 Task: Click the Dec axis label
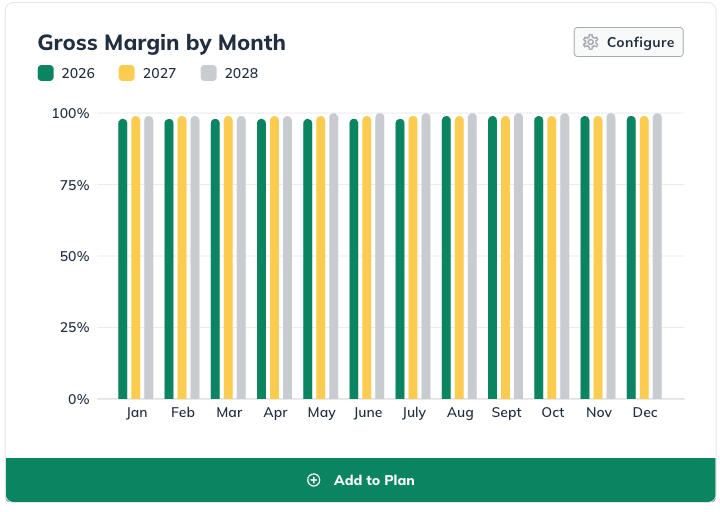click(x=645, y=412)
